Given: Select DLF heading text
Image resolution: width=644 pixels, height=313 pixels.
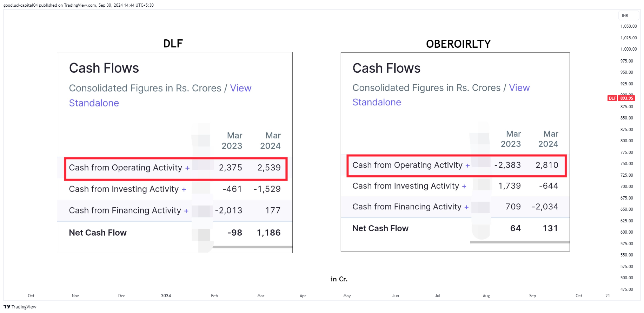Looking at the screenshot, I should click(x=173, y=44).
